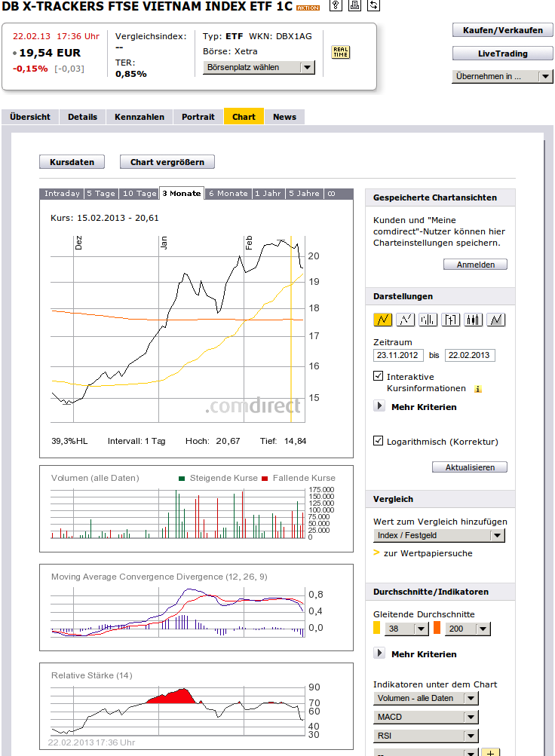Viewport: 555px width, 756px height.
Task: Select the line chart display style
Action: point(382,320)
